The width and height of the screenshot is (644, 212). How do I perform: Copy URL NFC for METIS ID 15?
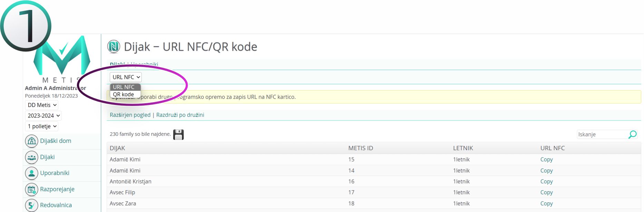pos(546,160)
